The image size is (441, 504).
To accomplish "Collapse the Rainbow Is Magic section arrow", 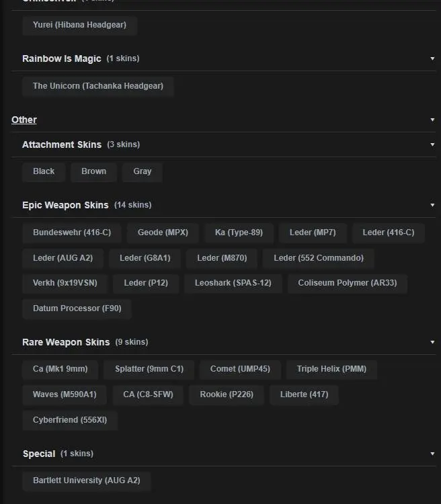I will click(432, 58).
